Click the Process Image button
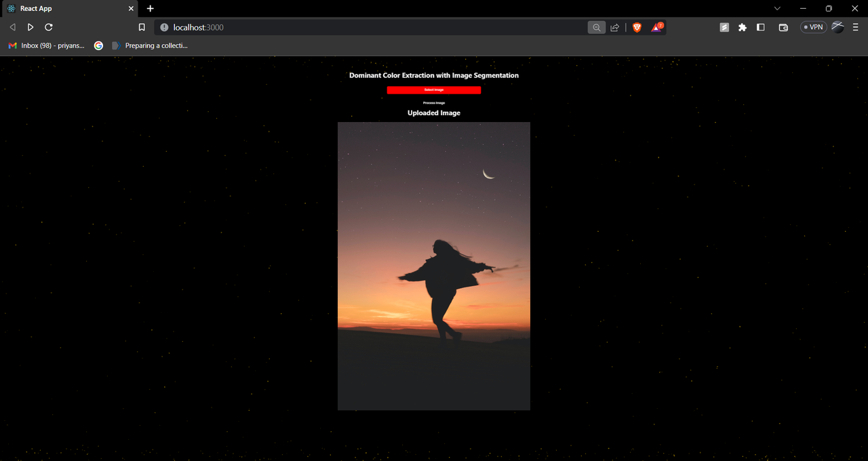Screen dimensions: 868x461 click(x=434, y=103)
